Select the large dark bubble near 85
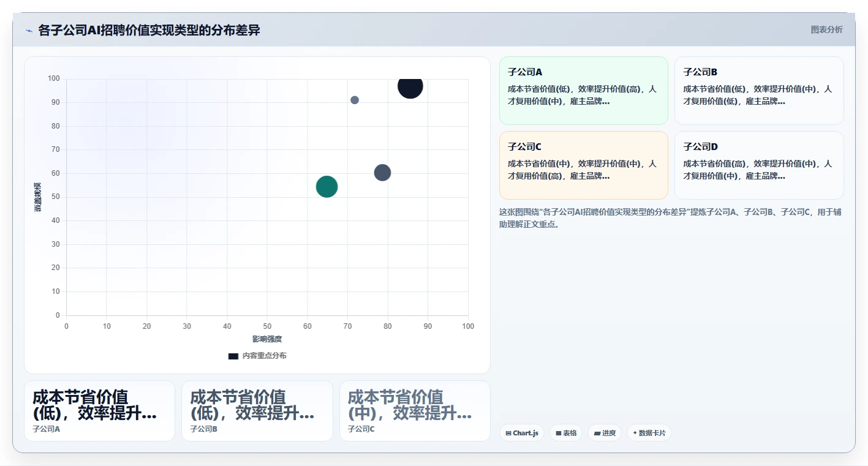The image size is (868, 466). tap(410, 86)
